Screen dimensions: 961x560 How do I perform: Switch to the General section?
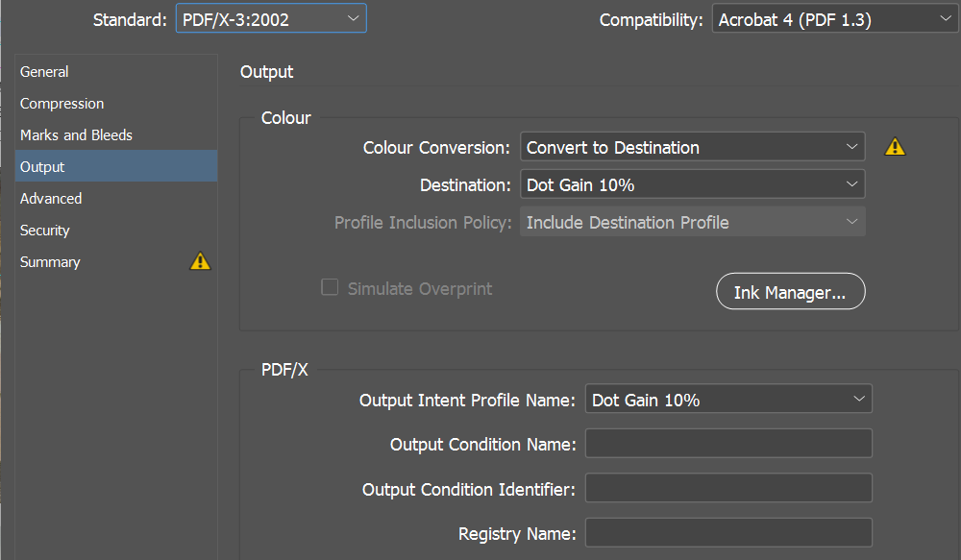[x=44, y=72]
